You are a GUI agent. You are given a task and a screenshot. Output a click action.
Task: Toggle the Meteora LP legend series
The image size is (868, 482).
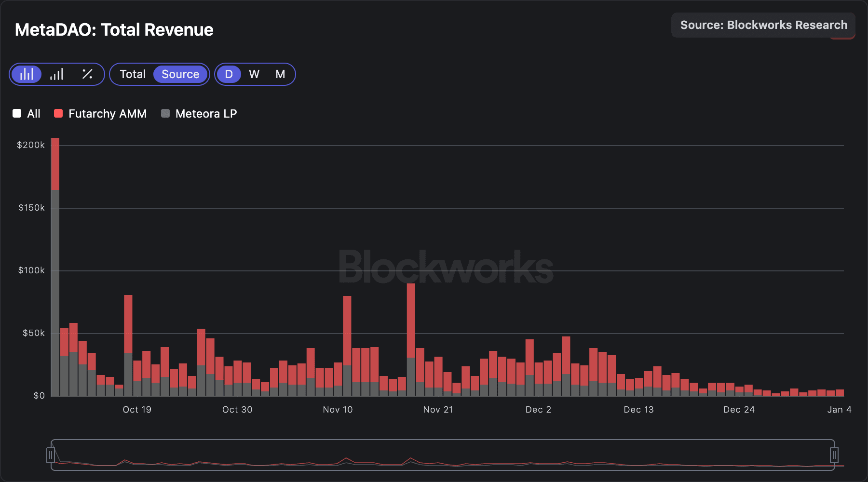pyautogui.click(x=199, y=114)
